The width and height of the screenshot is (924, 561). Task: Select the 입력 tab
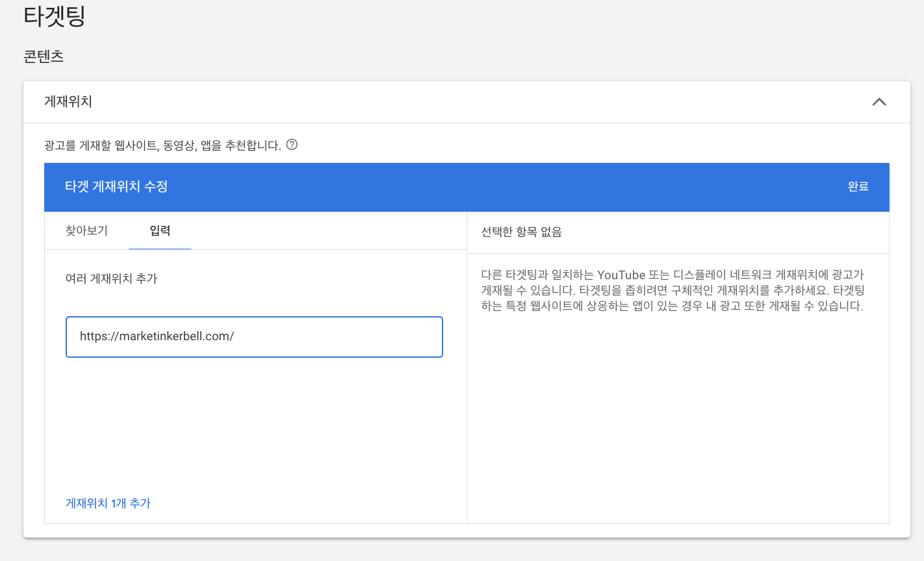click(x=160, y=232)
